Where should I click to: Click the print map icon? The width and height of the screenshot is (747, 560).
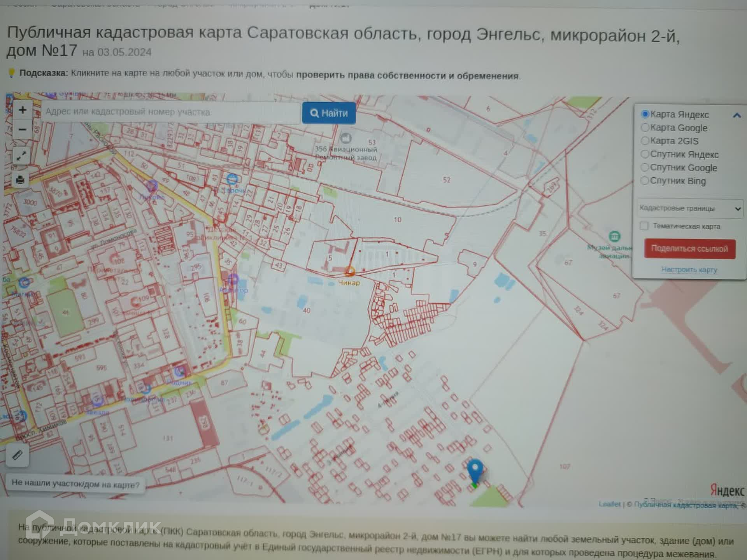coord(21,180)
